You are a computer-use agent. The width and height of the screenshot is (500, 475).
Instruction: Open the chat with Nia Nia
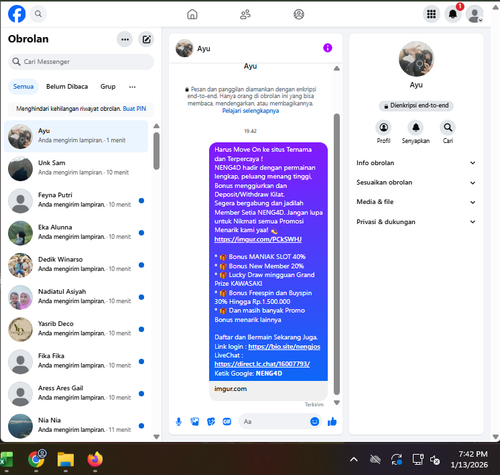[76, 426]
